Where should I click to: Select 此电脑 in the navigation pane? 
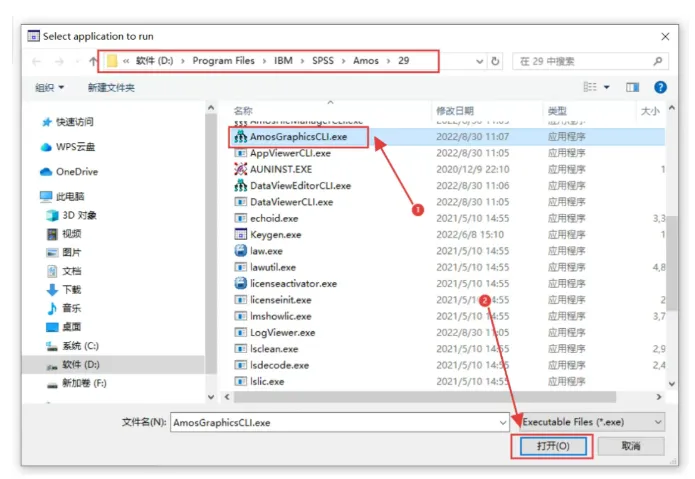[62, 196]
